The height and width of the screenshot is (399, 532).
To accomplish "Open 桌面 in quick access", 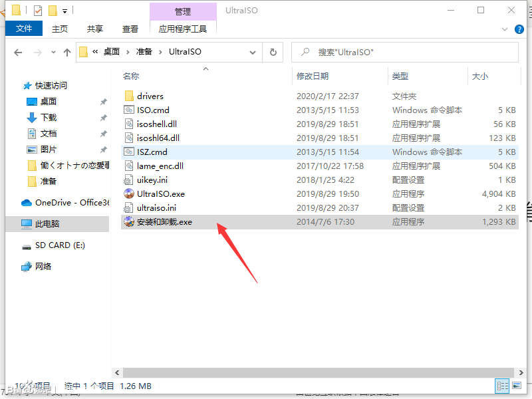I will click(x=49, y=102).
